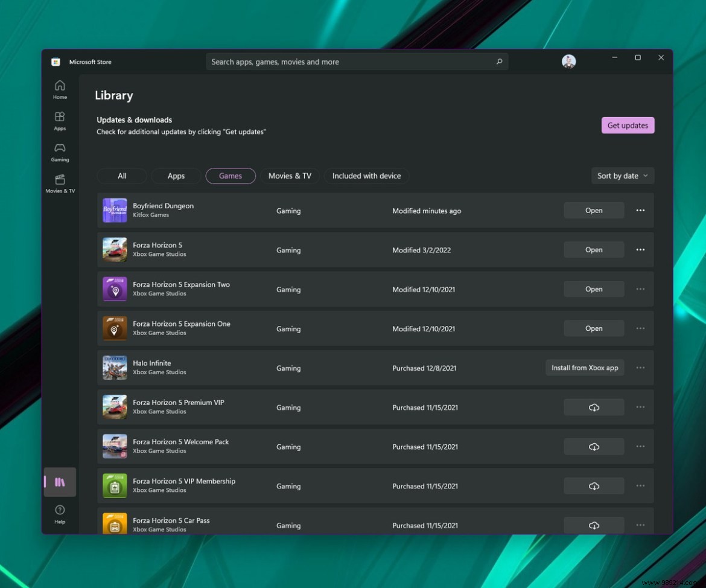Click the search apps and games field
Image resolution: width=706 pixels, height=588 pixels.
pos(357,62)
